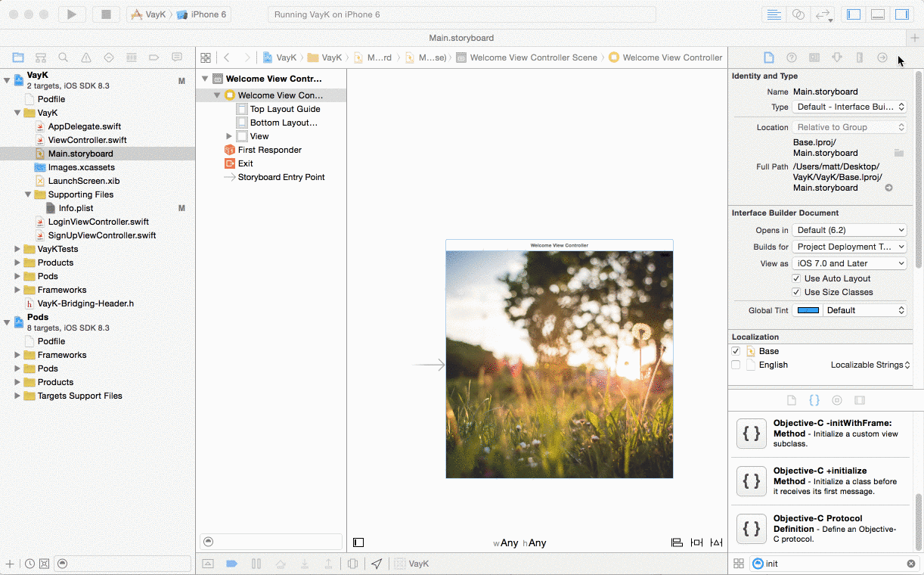This screenshot has width=924, height=575.
Task: Open the Issue navigator
Action: coord(86,57)
